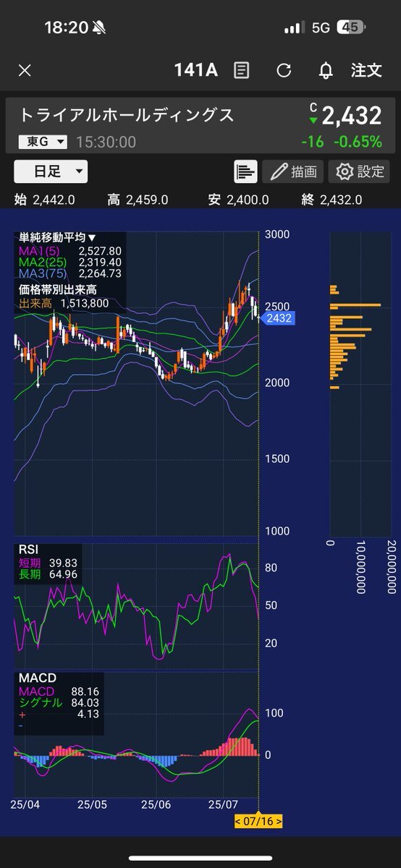The width and height of the screenshot is (401, 868).
Task: Tap the cellular signal bars icon
Action: [294, 27]
